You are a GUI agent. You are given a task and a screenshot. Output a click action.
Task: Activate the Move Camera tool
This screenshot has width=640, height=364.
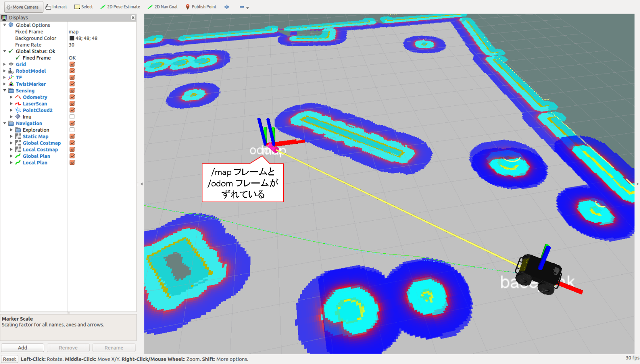[23, 7]
